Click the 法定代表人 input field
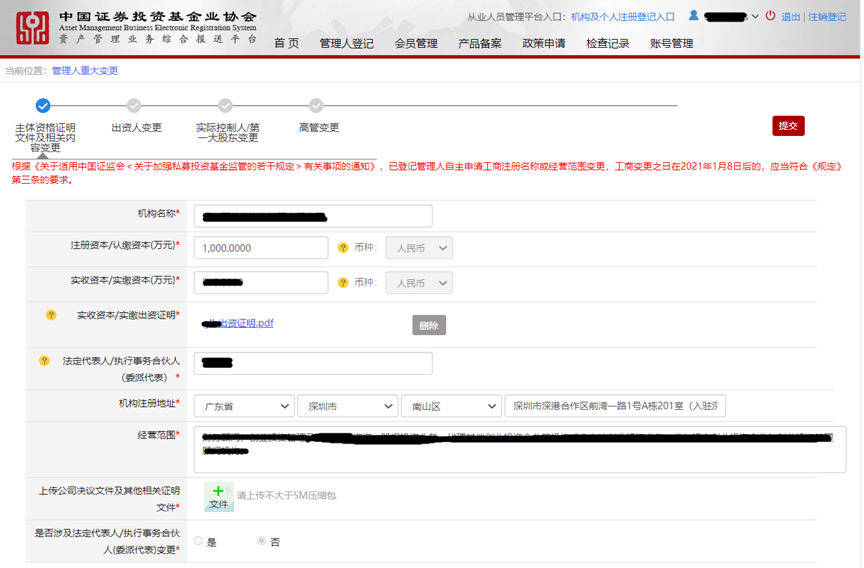864x568 pixels. tap(313, 364)
